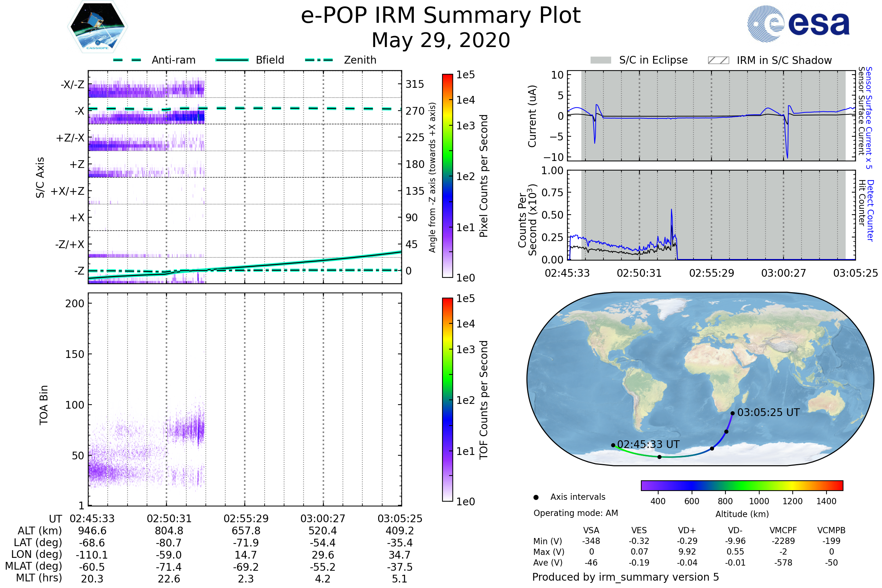882x588 pixels.
Task: Click the ESA logo
Action: click(x=798, y=23)
